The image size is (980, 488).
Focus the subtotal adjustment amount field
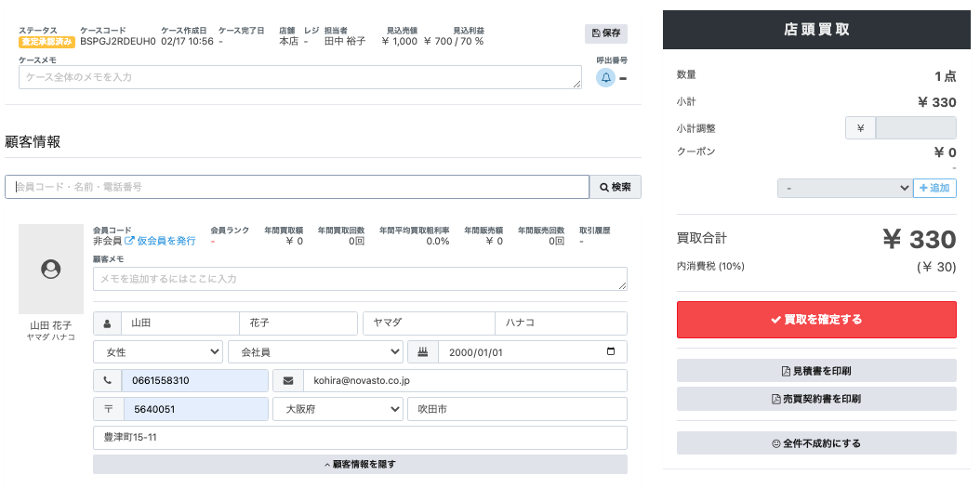916,128
